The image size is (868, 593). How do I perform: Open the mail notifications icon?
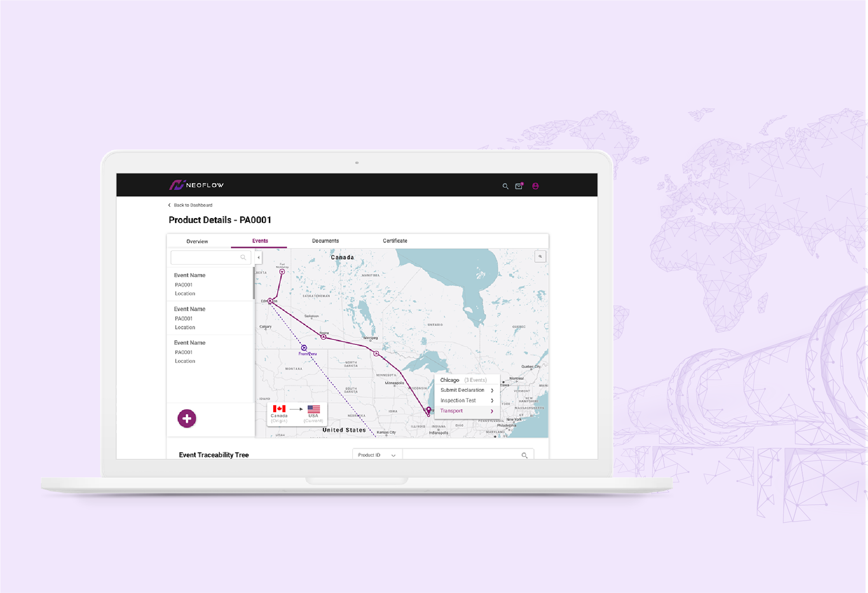point(519,186)
